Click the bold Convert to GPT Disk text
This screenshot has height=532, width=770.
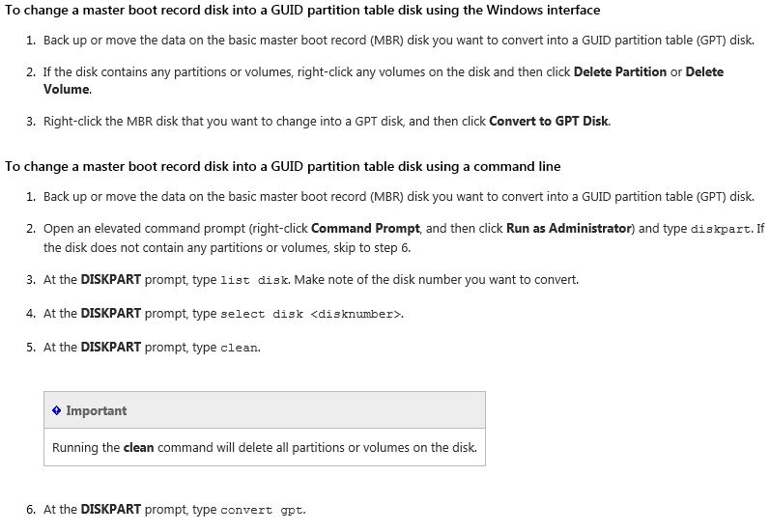click(549, 122)
